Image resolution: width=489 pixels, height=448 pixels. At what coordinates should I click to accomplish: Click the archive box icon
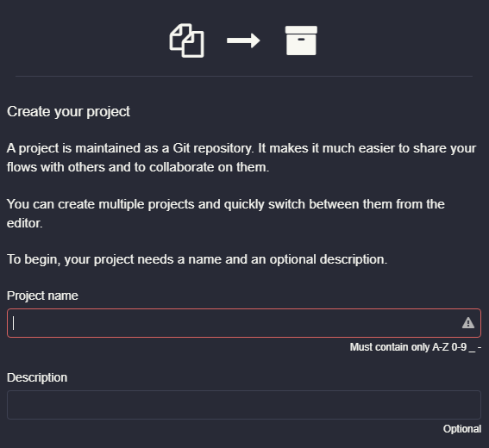point(301,40)
